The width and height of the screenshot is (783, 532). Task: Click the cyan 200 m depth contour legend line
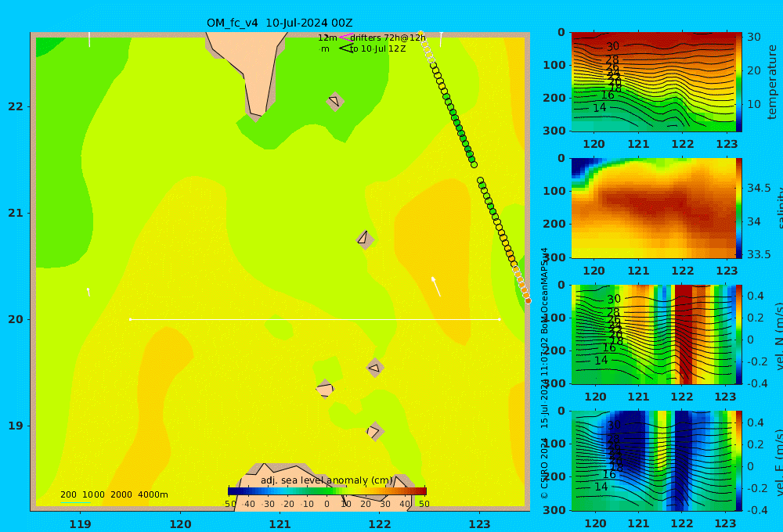[75, 502]
